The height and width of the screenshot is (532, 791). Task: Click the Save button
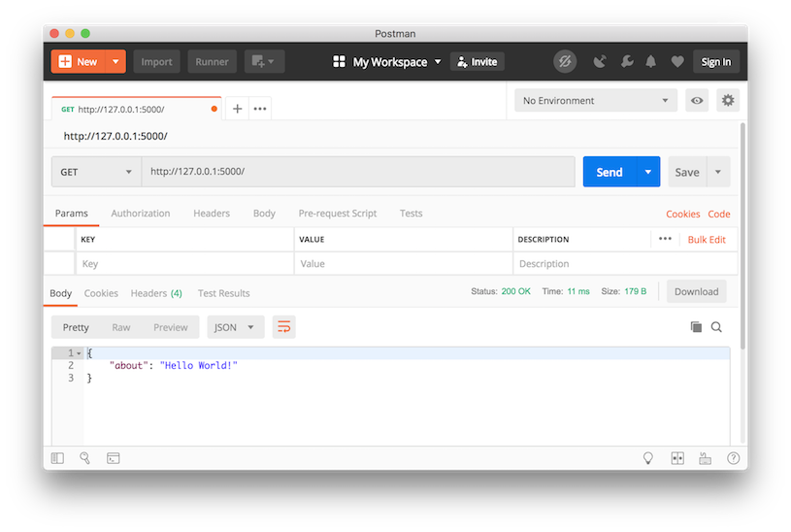coord(687,172)
